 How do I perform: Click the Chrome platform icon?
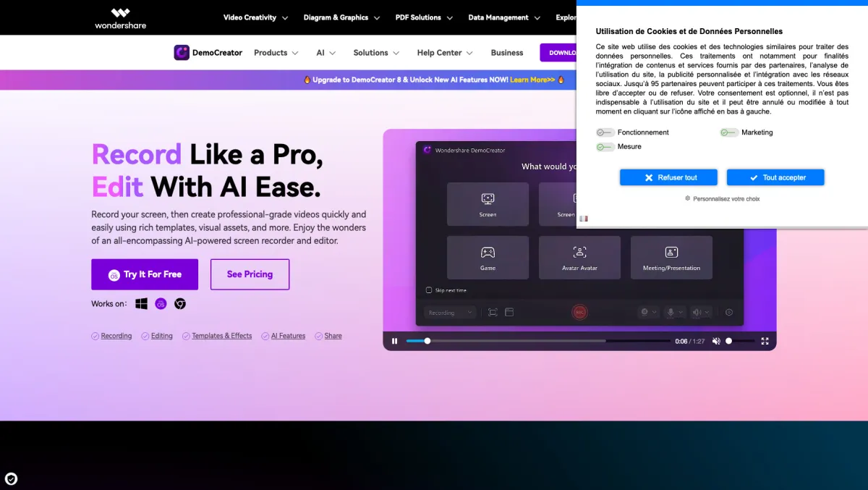point(180,304)
